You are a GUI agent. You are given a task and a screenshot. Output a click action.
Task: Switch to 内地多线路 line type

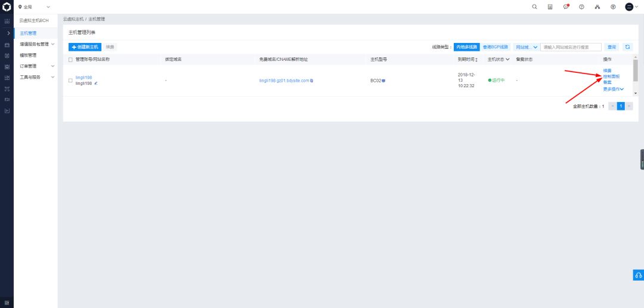(x=466, y=47)
